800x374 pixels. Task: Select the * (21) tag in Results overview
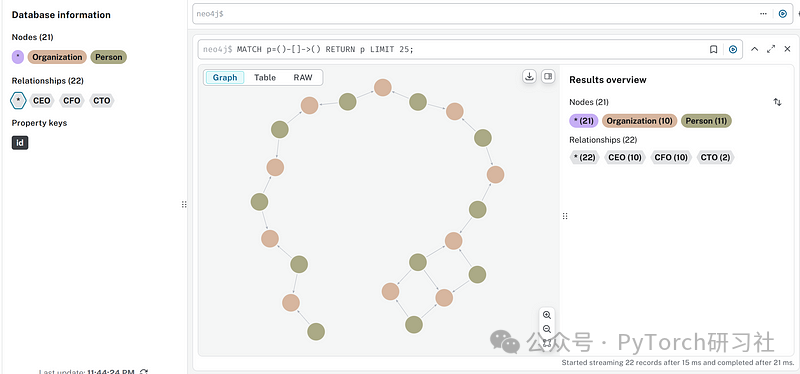click(x=584, y=121)
